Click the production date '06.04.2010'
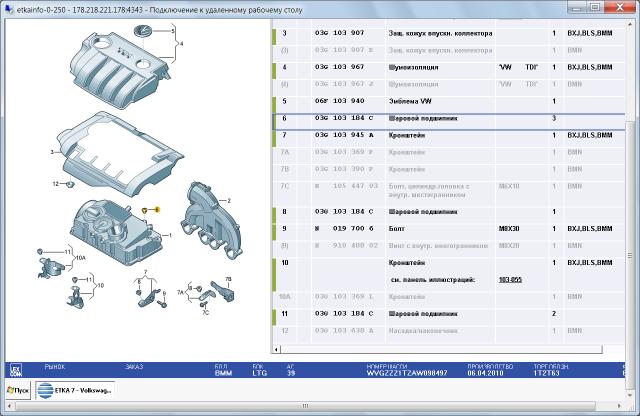Screen dimensions: 640x416 pos(485,373)
